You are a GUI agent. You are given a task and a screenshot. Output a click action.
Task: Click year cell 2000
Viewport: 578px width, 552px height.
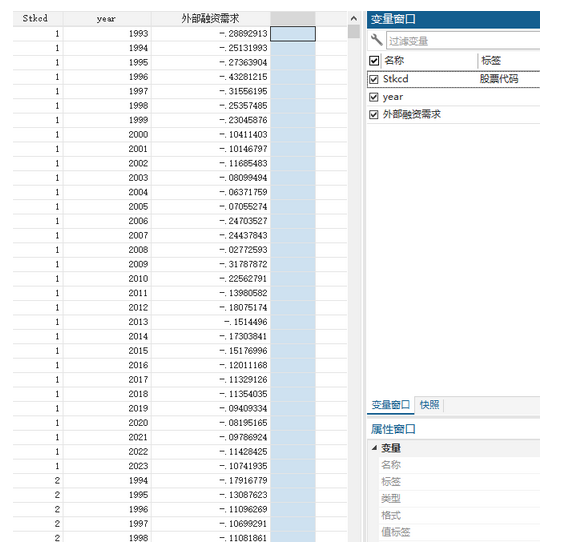click(138, 135)
